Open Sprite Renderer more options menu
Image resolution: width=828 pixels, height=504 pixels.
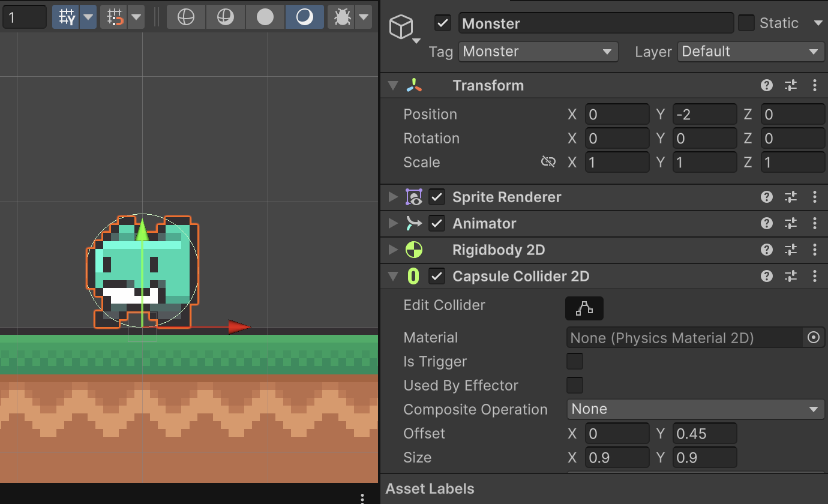(815, 197)
